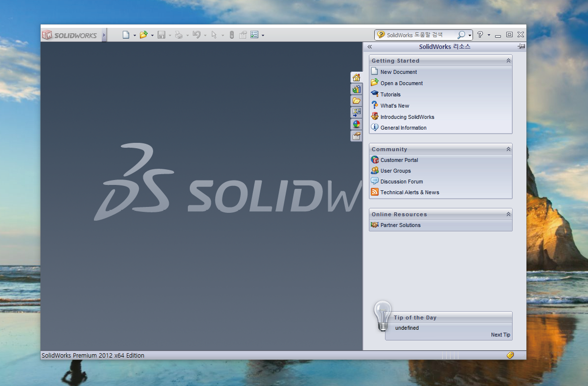The height and width of the screenshot is (386, 588).
Task: Collapse the Community section
Action: (508, 149)
